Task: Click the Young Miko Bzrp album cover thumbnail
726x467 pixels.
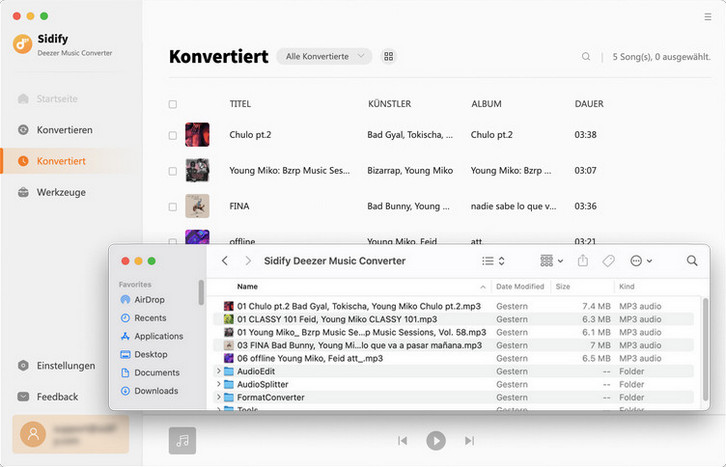Action: 197,170
